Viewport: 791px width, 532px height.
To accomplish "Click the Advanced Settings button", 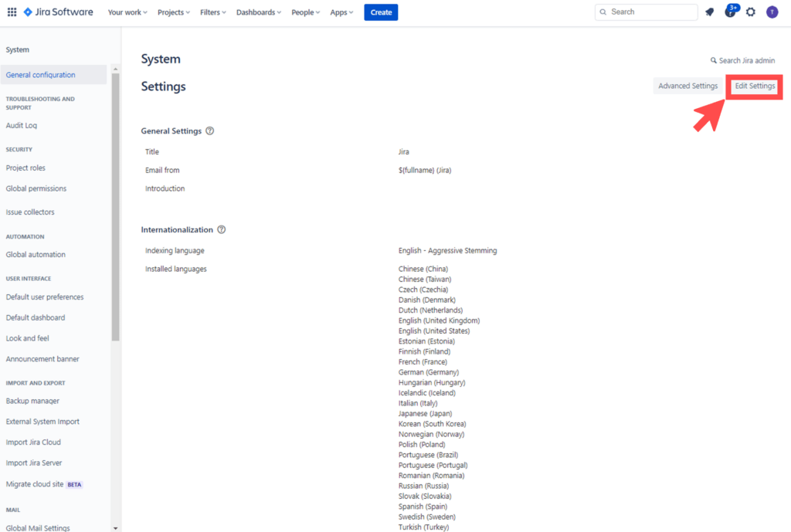I will tap(687, 86).
